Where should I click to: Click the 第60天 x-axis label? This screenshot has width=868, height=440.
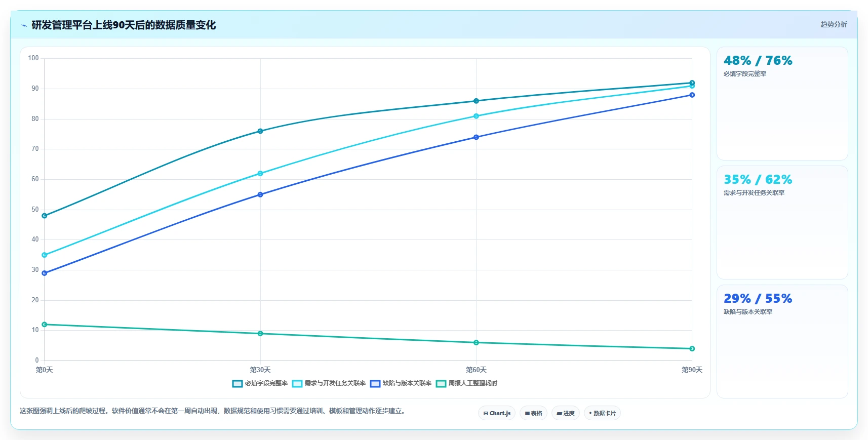[476, 370]
